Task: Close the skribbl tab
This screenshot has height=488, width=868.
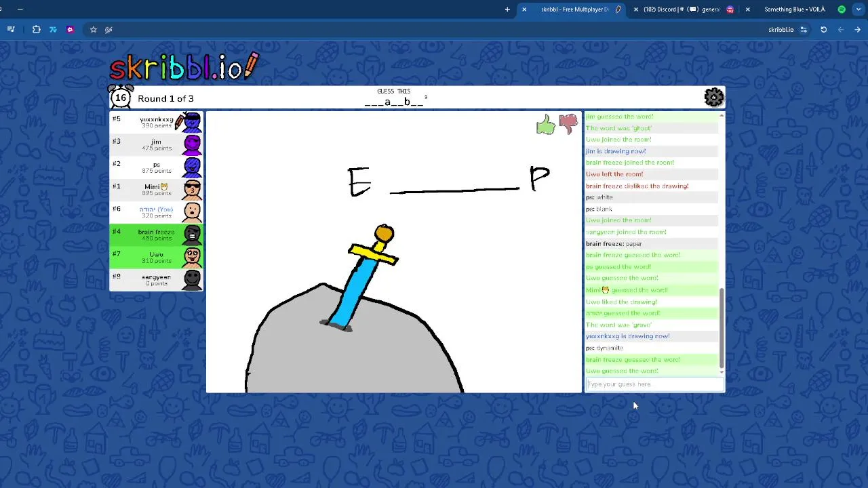Action: (524, 9)
